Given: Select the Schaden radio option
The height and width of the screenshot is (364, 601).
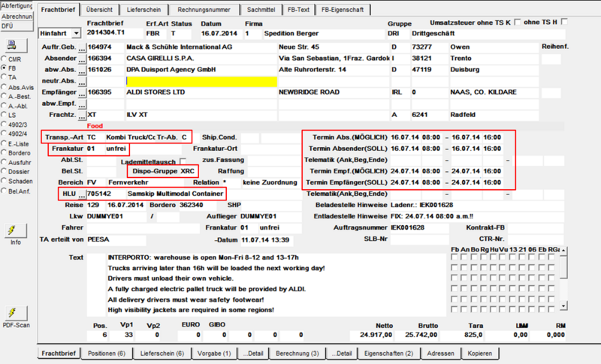Looking at the screenshot, I should pyautogui.click(x=4, y=181).
